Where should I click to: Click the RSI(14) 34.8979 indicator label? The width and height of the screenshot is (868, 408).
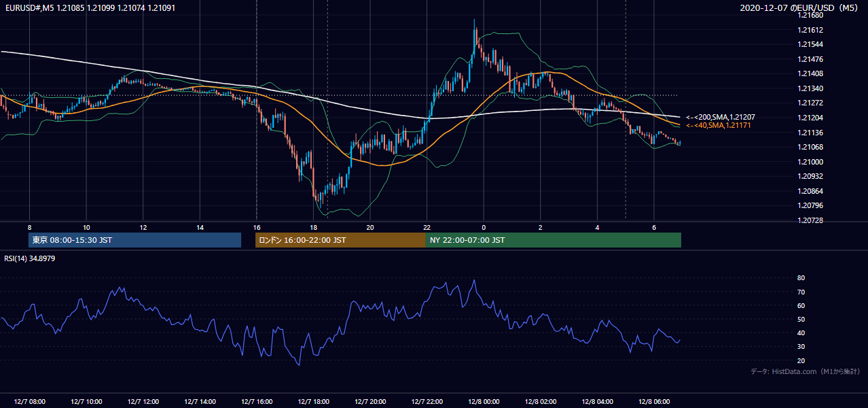tap(30, 258)
